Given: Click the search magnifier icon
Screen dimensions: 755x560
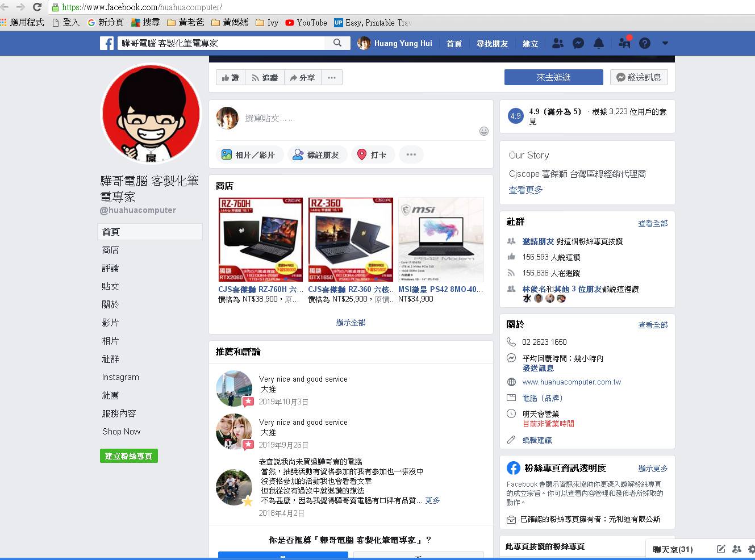Looking at the screenshot, I should (337, 43).
